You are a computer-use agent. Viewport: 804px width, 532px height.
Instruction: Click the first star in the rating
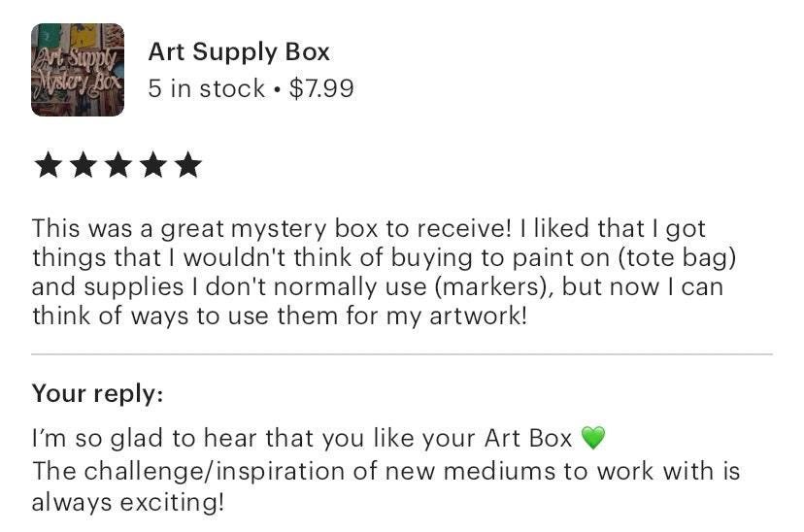(x=48, y=165)
